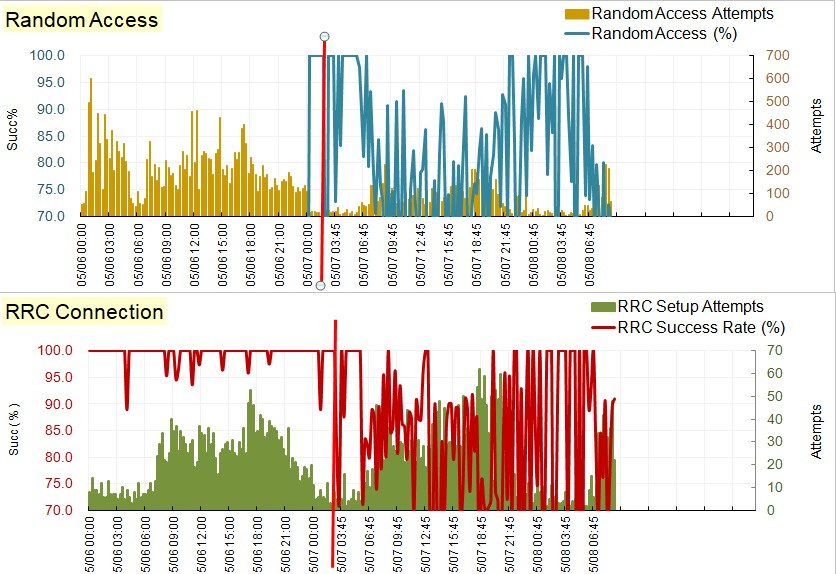This screenshot has width=836, height=574.
Task: Click the green RRC Setup Attempts legend swatch
Action: click(x=604, y=307)
